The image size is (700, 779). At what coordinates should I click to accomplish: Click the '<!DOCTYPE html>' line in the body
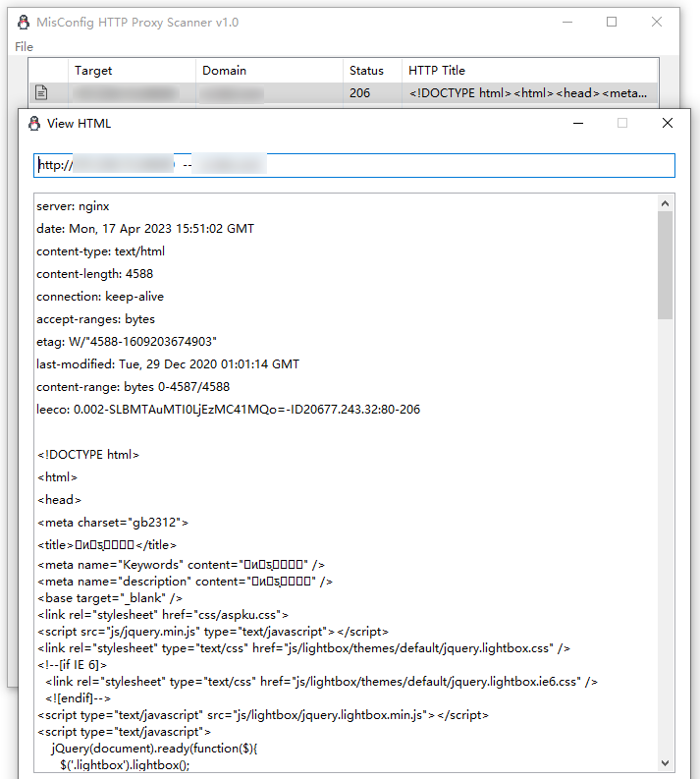pyautogui.click(x=88, y=455)
